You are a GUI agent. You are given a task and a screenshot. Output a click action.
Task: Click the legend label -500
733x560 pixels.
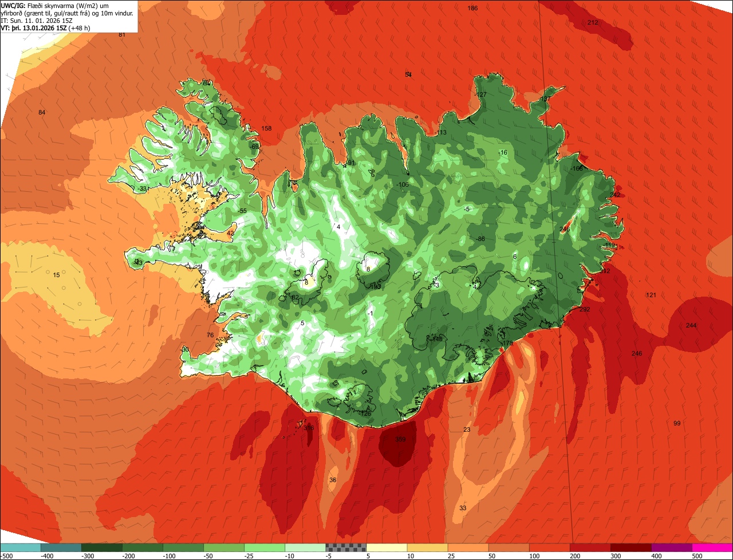pyautogui.click(x=6, y=555)
